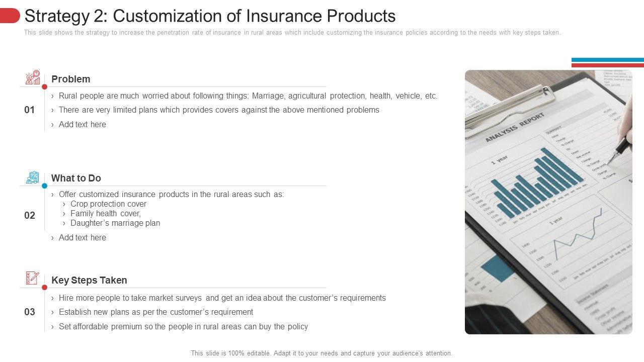Click 'Add text here' under What to Do
Screen dimensions: 644x362
tap(82, 237)
